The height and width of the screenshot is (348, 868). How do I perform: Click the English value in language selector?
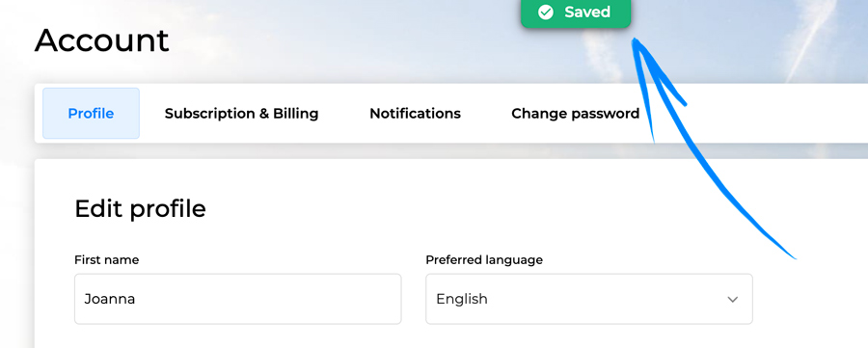click(462, 299)
